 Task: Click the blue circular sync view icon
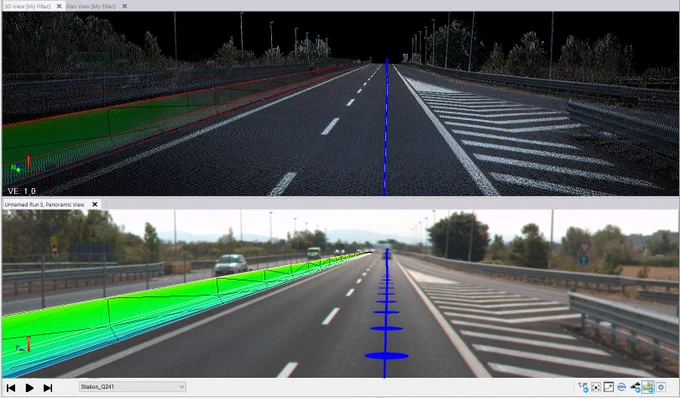tap(621, 387)
